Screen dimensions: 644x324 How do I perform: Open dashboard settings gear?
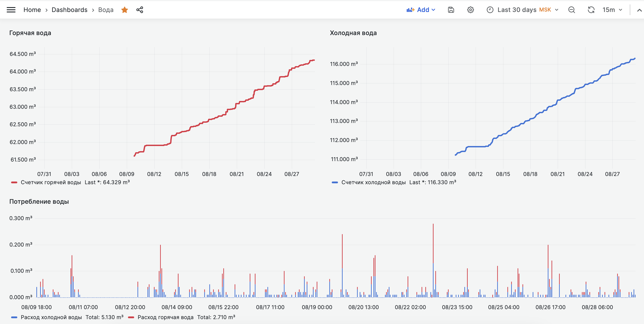(x=470, y=10)
